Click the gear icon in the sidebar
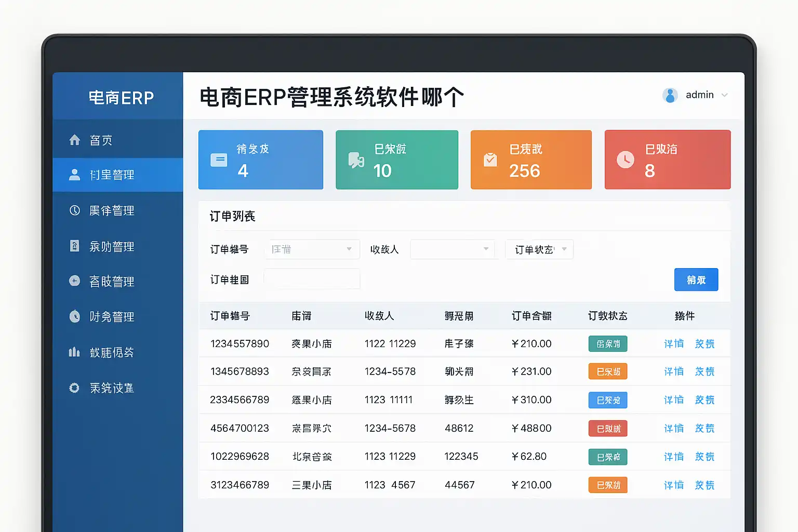The image size is (798, 532). tap(75, 388)
